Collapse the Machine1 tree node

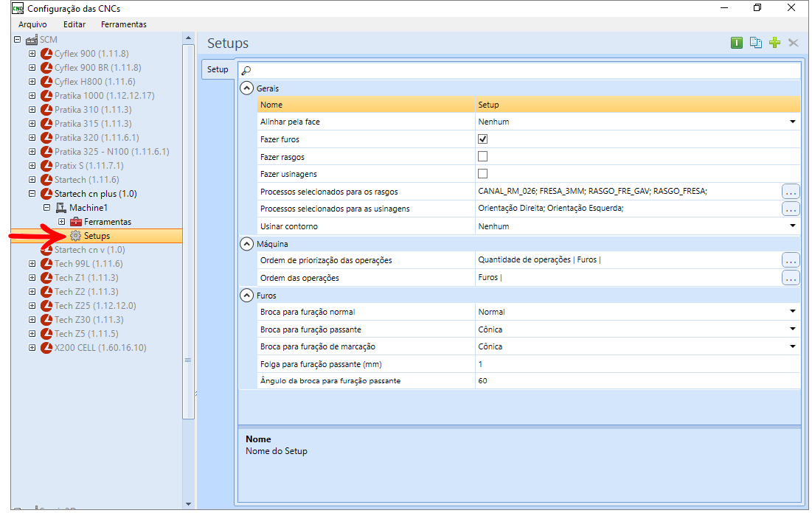(46, 208)
